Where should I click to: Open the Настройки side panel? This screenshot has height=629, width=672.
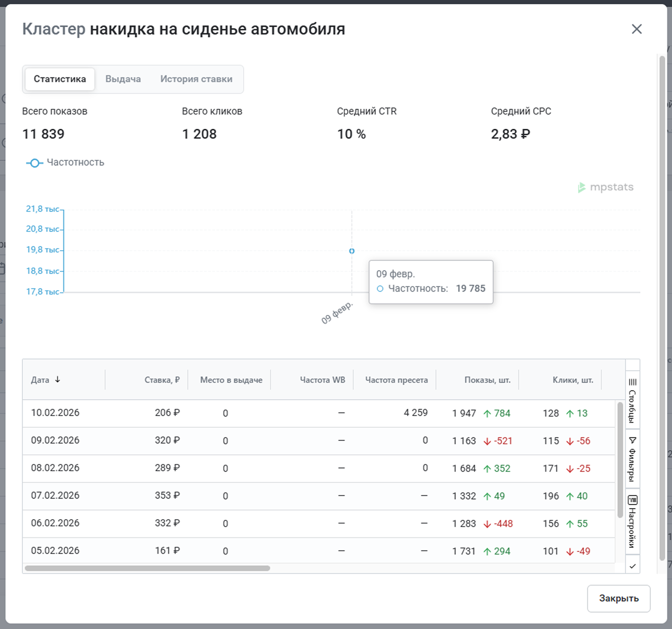(x=632, y=521)
